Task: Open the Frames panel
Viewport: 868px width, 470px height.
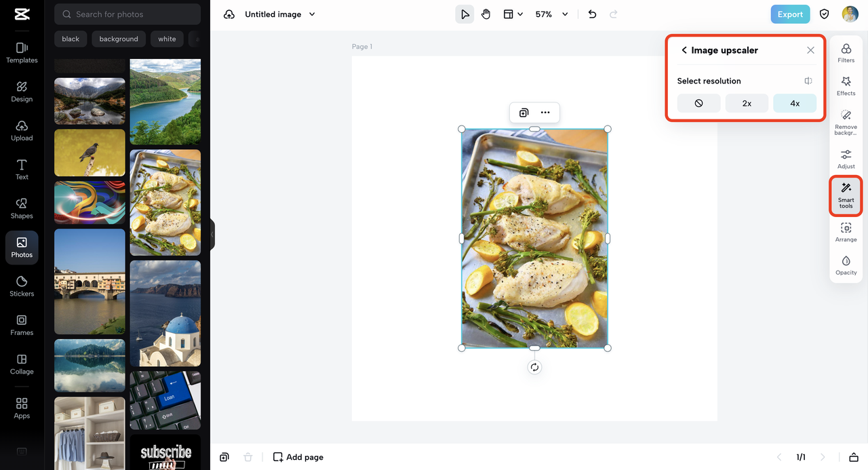Action: pos(22,325)
